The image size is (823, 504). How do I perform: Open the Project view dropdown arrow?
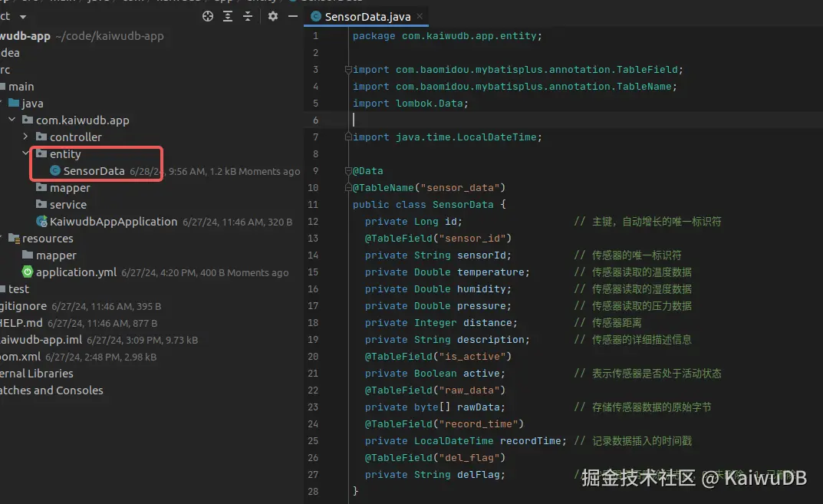[22, 17]
